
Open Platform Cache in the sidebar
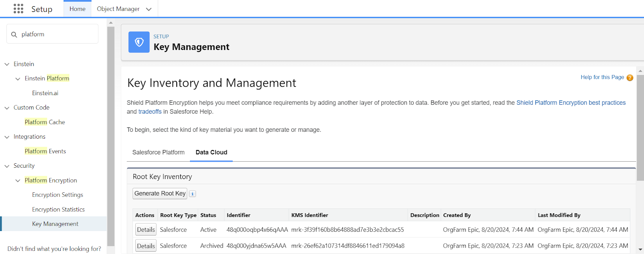pos(45,122)
